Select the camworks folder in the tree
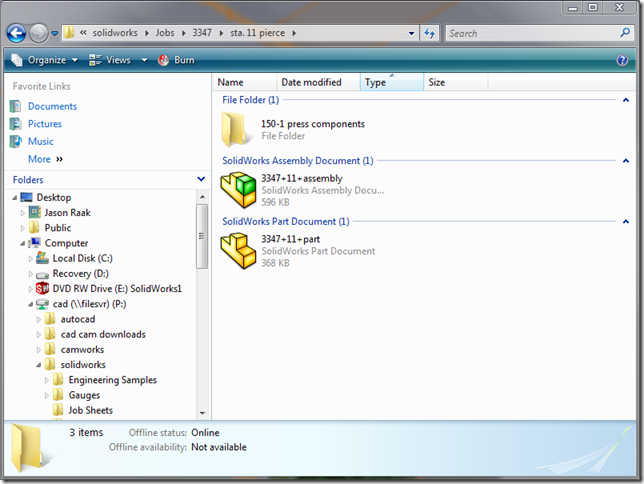Image resolution: width=644 pixels, height=484 pixels. coord(82,350)
